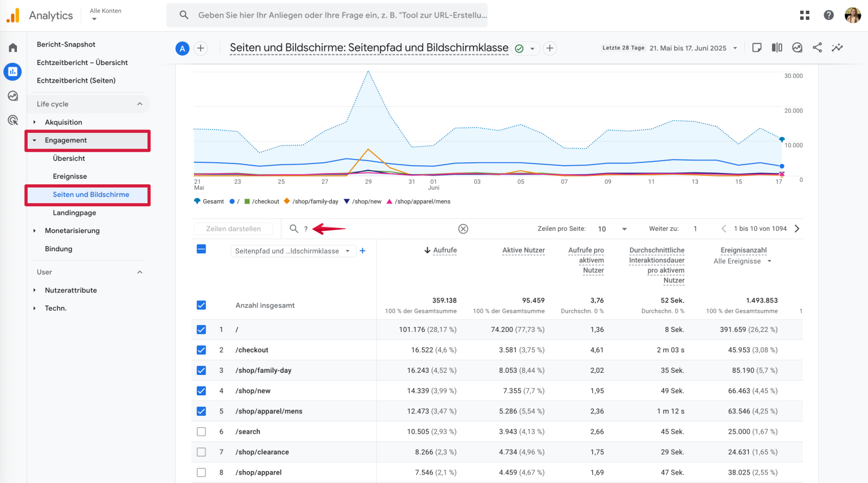The image size is (868, 483).
Task: Uncheck the /checkout row checkbox
Action: [201, 350]
